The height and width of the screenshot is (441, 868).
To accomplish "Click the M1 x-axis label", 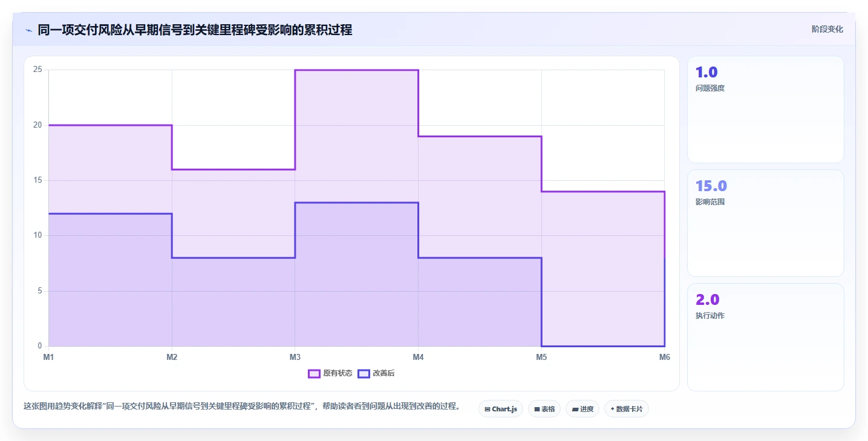I will (x=48, y=358).
